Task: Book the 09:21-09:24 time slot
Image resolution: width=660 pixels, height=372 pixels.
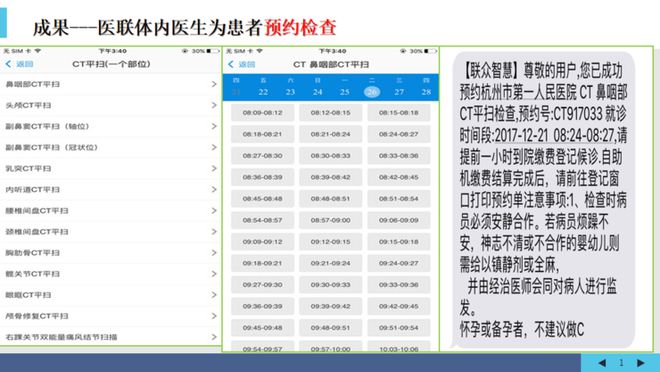Action: coord(330,263)
